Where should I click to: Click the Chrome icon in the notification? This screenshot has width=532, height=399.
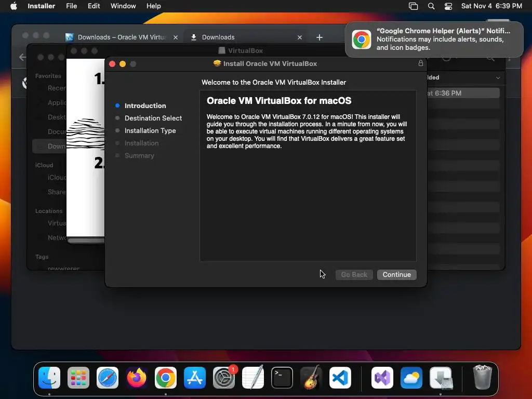pos(362,39)
